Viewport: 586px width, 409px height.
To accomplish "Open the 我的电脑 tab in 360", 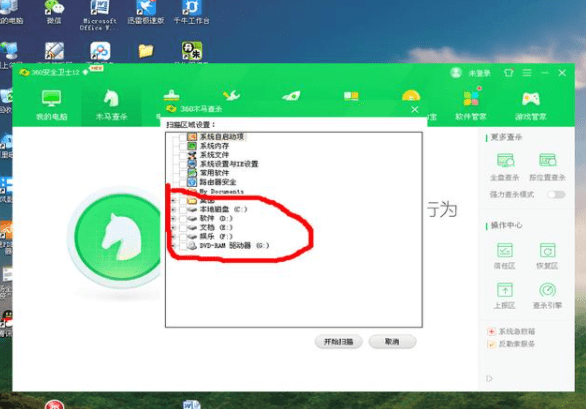I will (x=52, y=105).
